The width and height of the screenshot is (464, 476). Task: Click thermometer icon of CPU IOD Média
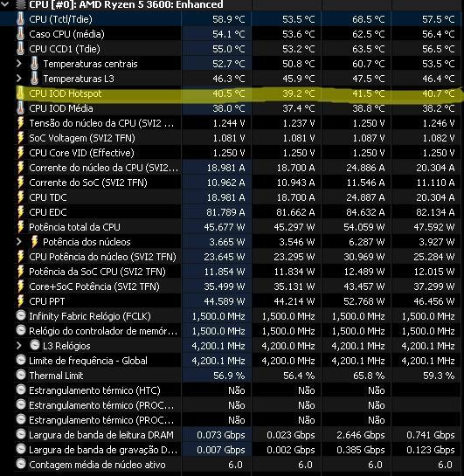pyautogui.click(x=20, y=108)
